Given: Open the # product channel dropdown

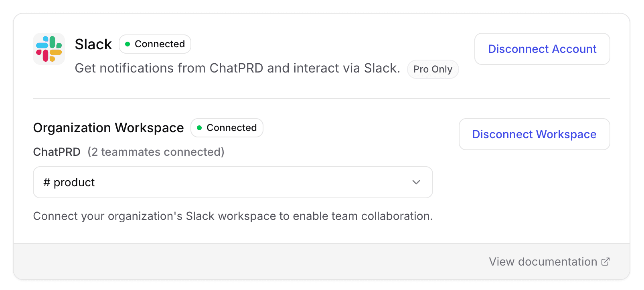Looking at the screenshot, I should pyautogui.click(x=233, y=182).
